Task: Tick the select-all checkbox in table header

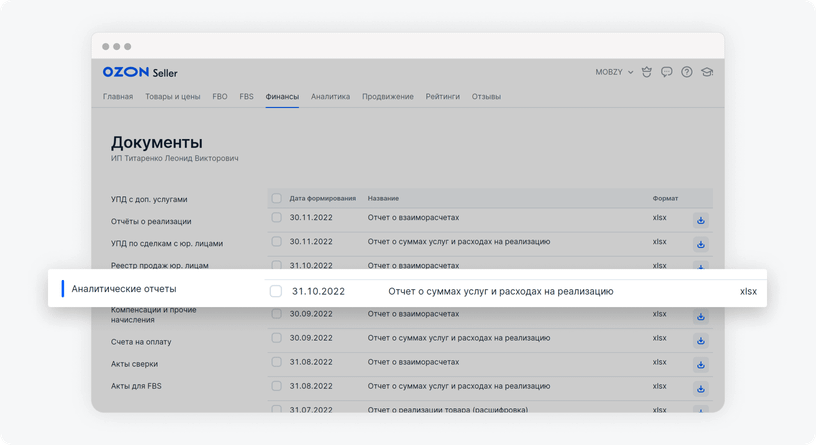Action: coord(276,198)
